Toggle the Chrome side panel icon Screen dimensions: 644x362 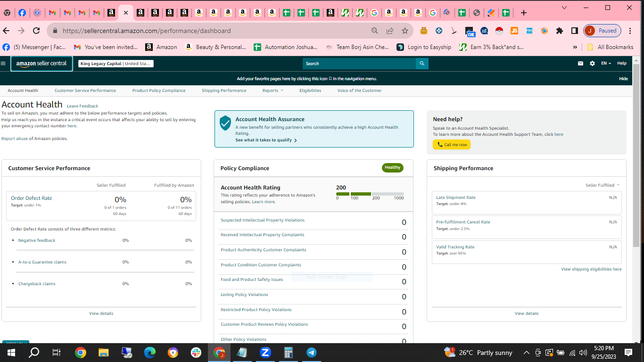pyautogui.click(x=574, y=31)
